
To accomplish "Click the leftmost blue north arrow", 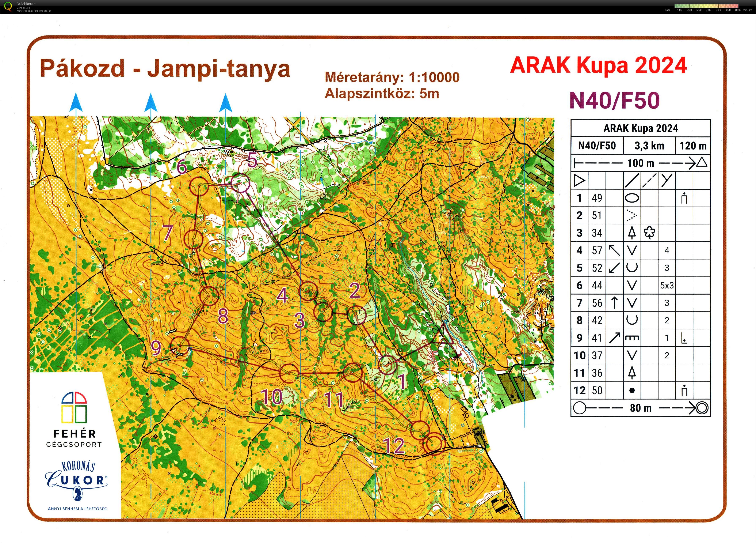I will pos(76,102).
